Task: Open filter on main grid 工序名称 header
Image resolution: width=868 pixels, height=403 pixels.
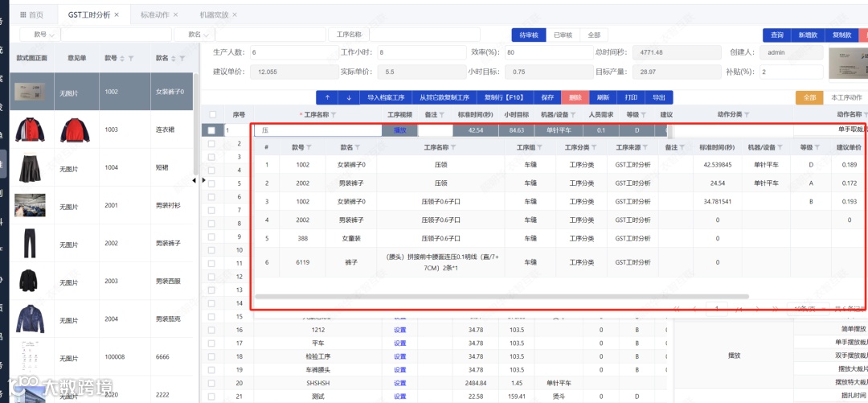Action: coord(334,115)
